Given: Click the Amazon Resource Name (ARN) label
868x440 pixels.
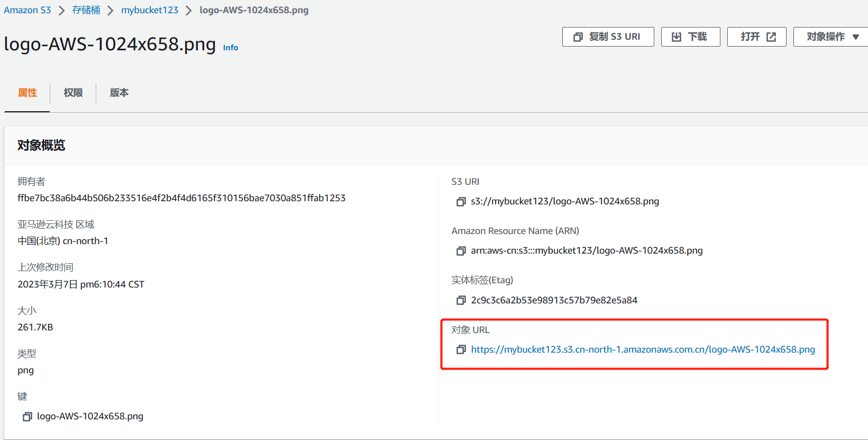Looking at the screenshot, I should [515, 231].
